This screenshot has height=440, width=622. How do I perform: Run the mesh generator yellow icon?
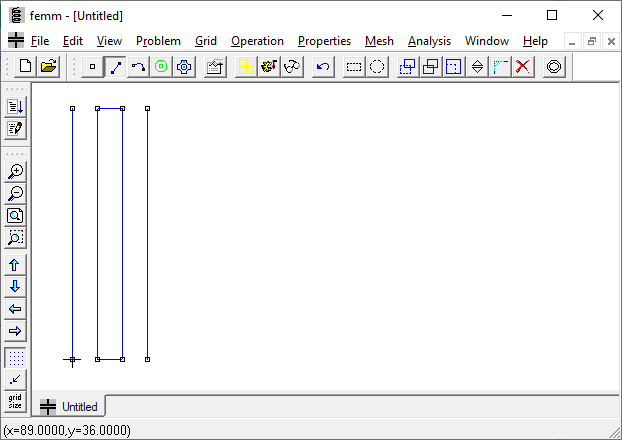245,67
